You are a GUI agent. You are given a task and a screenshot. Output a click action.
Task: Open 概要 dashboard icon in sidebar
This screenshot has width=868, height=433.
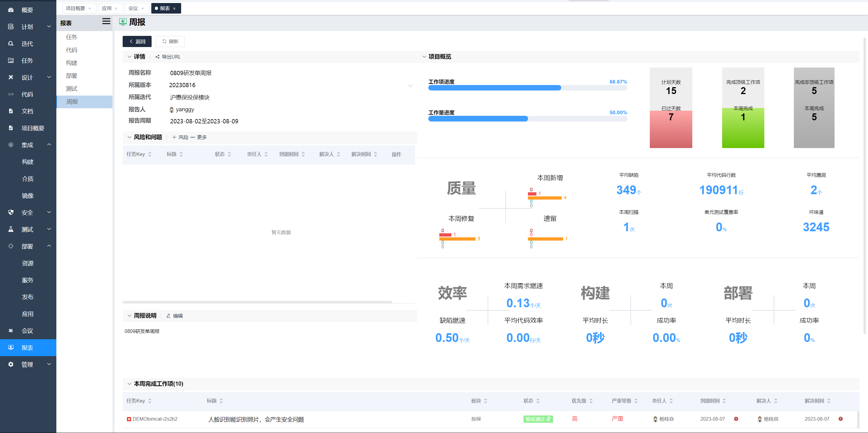tap(11, 10)
